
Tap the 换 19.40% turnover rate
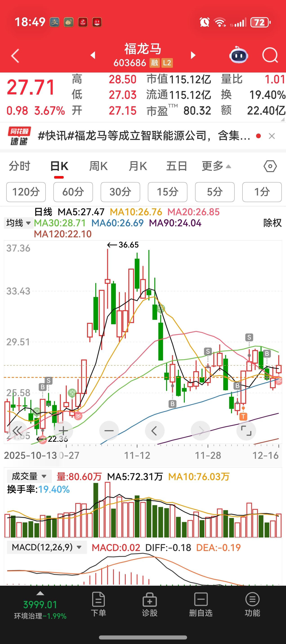pyautogui.click(x=253, y=95)
